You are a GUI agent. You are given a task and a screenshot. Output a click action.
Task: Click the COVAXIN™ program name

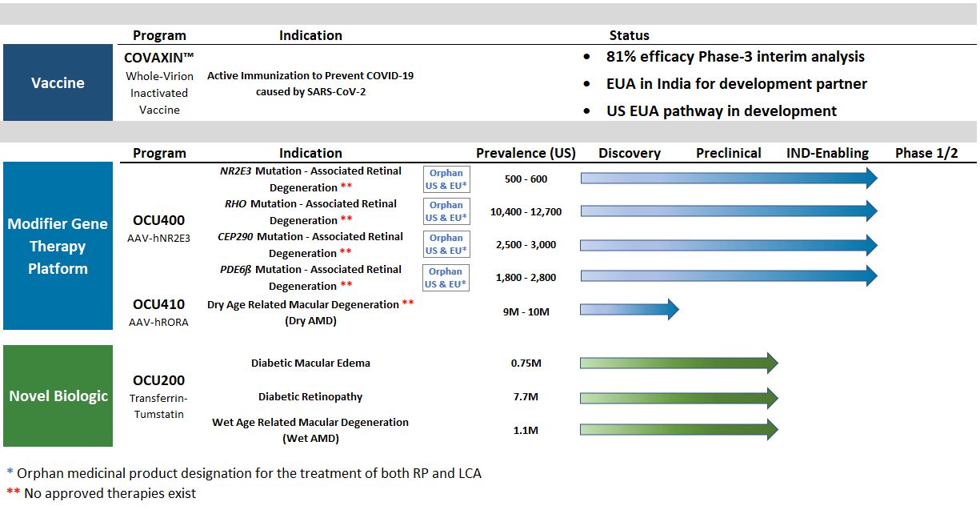(x=159, y=58)
